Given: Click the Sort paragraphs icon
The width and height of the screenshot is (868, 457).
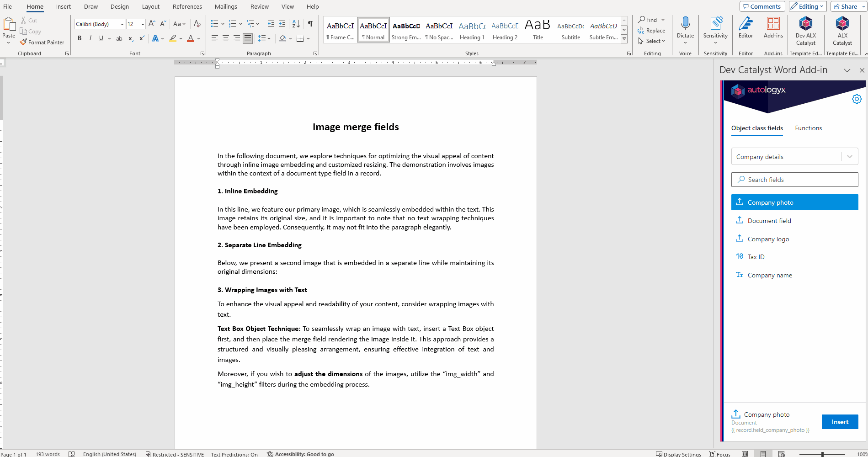Looking at the screenshot, I should click(296, 24).
